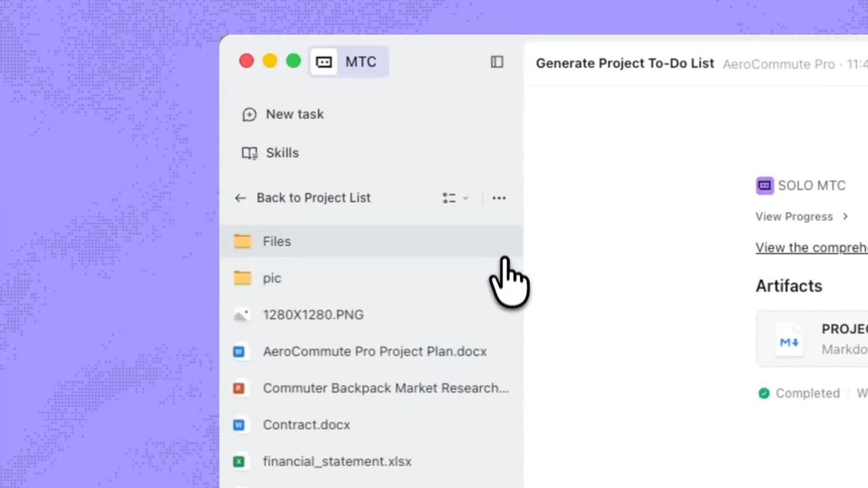Viewport: 868px width, 488px height.
Task: Click the Artifacts heading
Action: click(x=789, y=286)
